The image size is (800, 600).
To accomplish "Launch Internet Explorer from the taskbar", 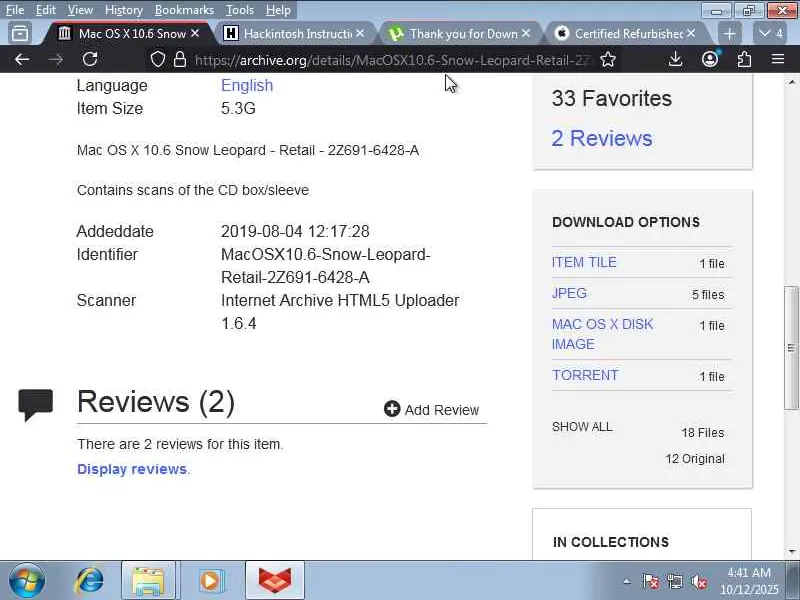I will pos(90,581).
